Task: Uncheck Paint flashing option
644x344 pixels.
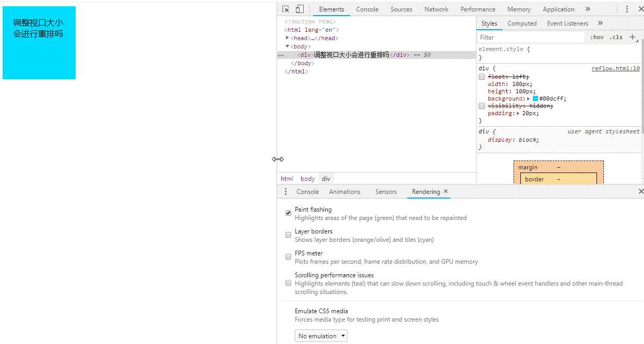Action: click(288, 213)
